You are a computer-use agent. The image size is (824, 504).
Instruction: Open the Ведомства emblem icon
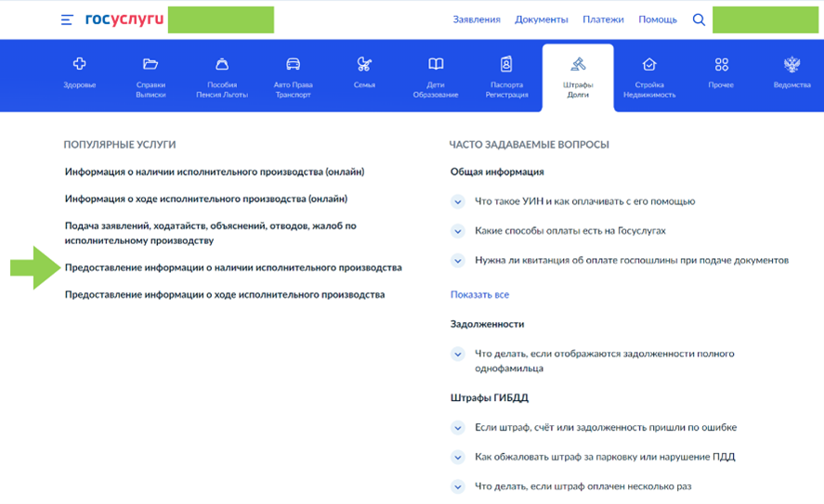(x=791, y=65)
